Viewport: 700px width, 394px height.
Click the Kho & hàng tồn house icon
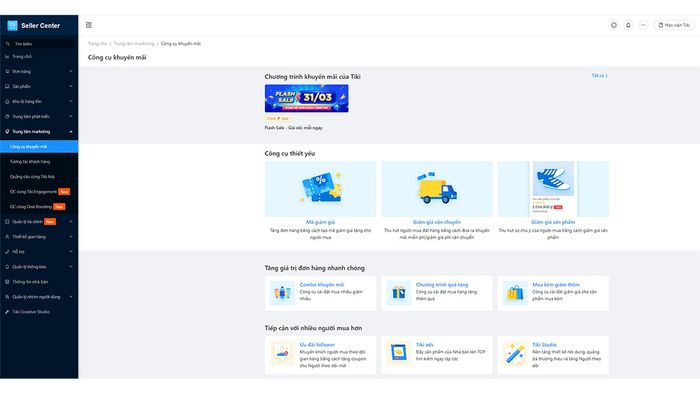[7, 101]
